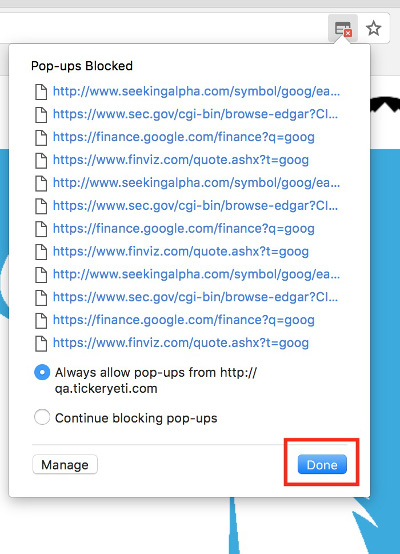Select Always allow pop-ups from qa.tickeryeti.com
This screenshot has height=554, width=400.
click(x=42, y=373)
